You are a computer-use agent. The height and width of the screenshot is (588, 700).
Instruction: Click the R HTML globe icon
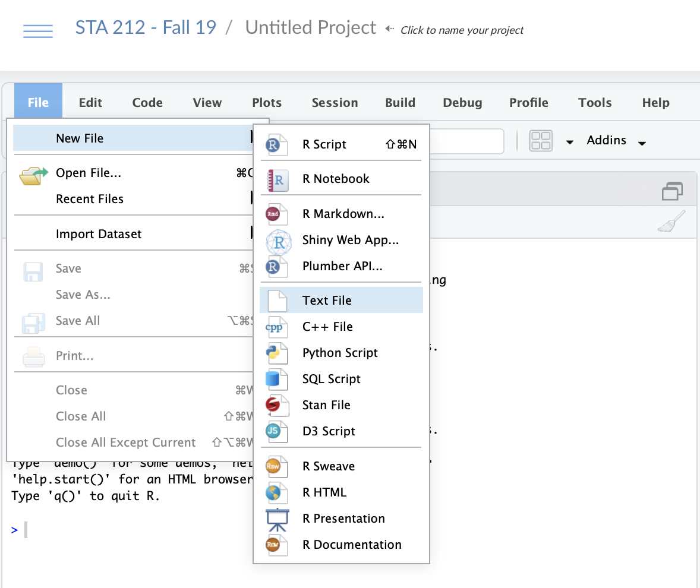[x=276, y=492]
